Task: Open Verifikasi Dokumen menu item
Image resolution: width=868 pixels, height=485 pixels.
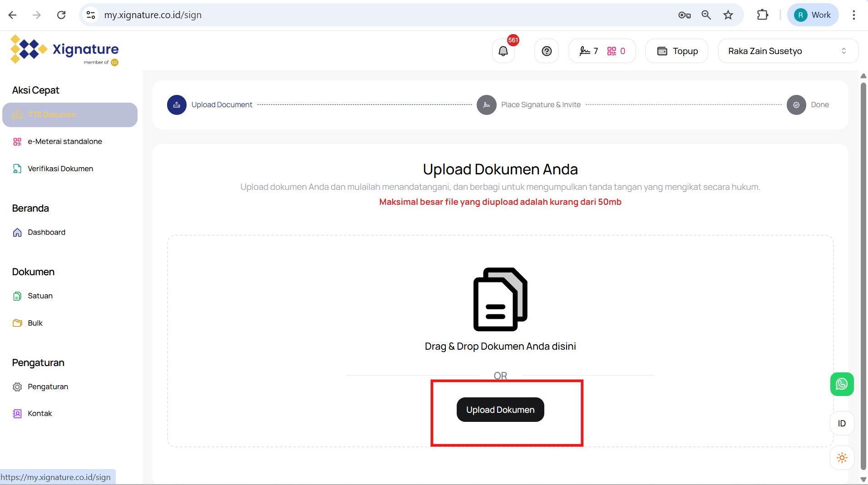Action: 60,169
